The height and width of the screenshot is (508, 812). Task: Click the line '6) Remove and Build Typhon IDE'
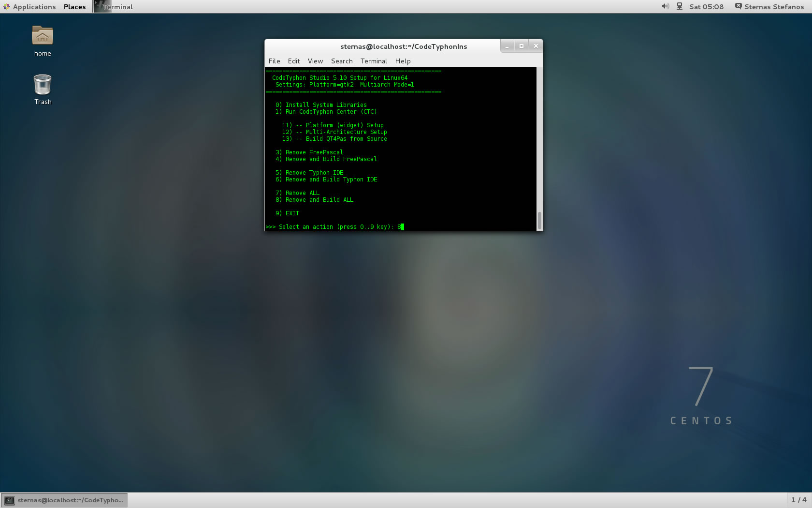click(326, 179)
